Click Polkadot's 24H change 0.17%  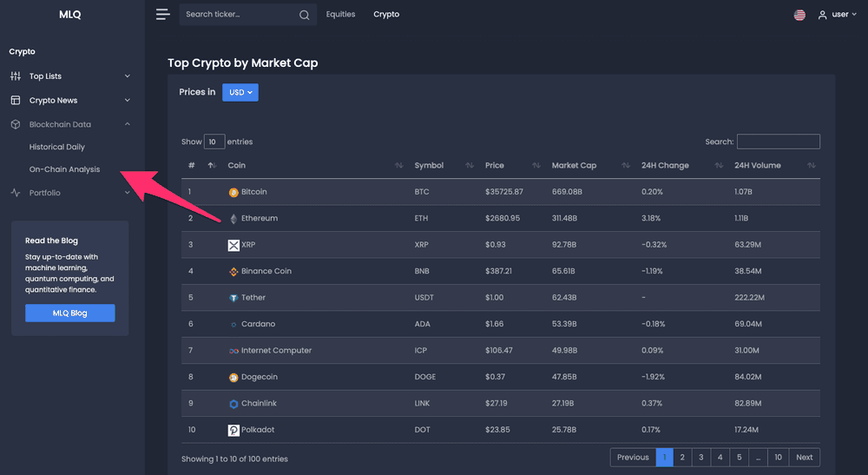652,430
